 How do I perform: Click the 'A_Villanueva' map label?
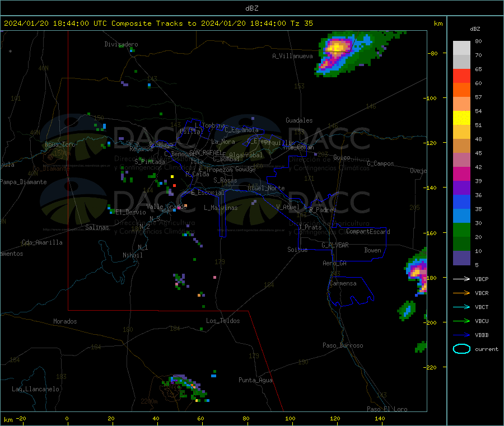click(292, 56)
